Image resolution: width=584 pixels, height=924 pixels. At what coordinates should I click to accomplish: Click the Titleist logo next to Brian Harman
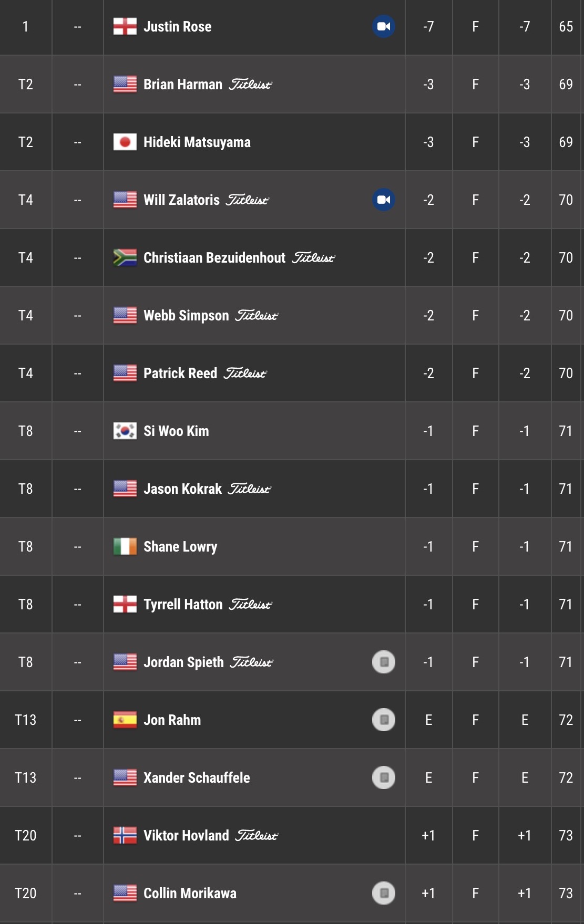click(x=250, y=85)
